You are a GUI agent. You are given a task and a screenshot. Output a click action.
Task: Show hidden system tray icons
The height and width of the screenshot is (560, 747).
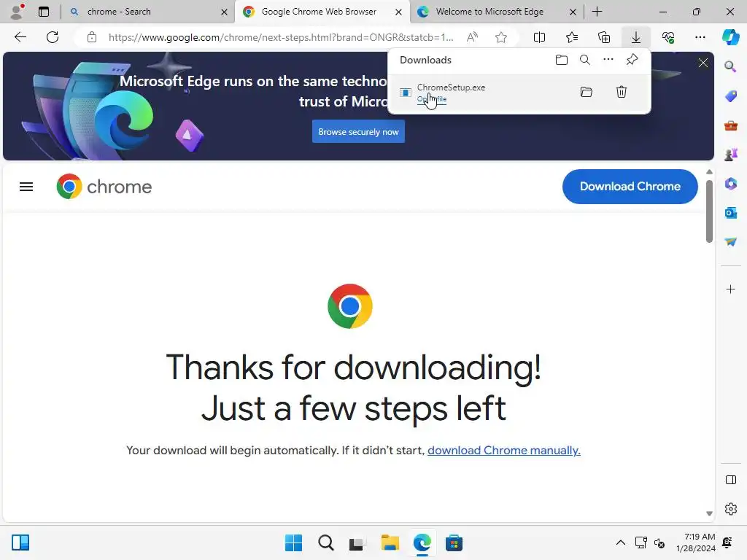621,542
